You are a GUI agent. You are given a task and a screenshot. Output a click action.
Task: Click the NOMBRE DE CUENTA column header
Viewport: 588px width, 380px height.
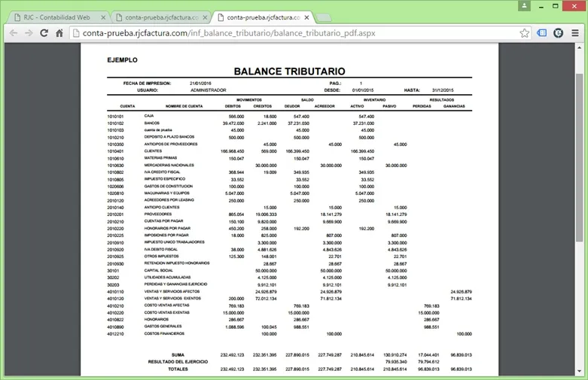184,106
